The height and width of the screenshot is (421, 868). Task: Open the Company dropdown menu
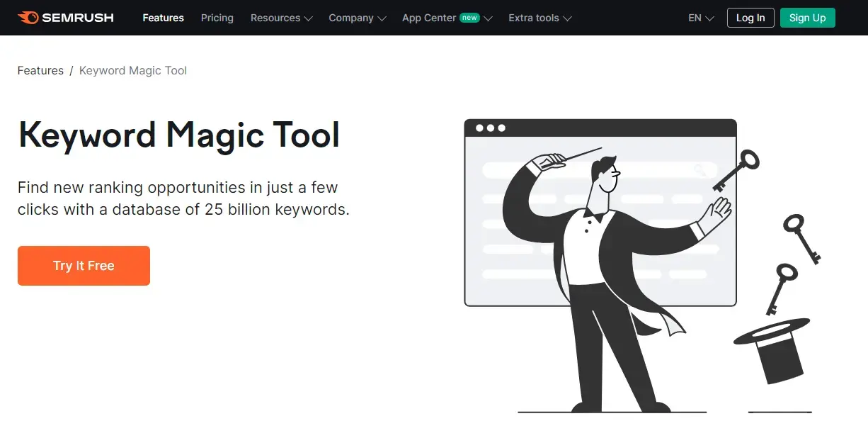click(x=352, y=18)
